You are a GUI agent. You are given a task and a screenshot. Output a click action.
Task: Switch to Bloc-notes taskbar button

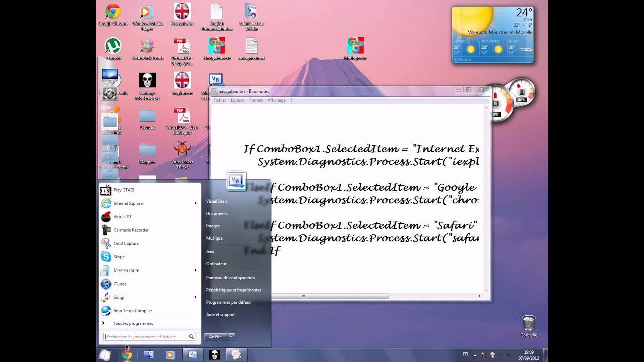[x=236, y=355]
